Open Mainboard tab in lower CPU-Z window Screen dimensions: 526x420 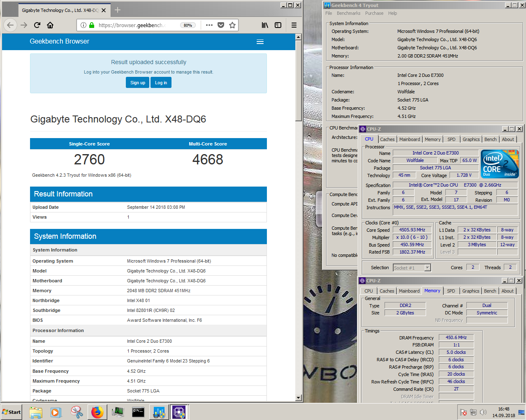[410, 291]
